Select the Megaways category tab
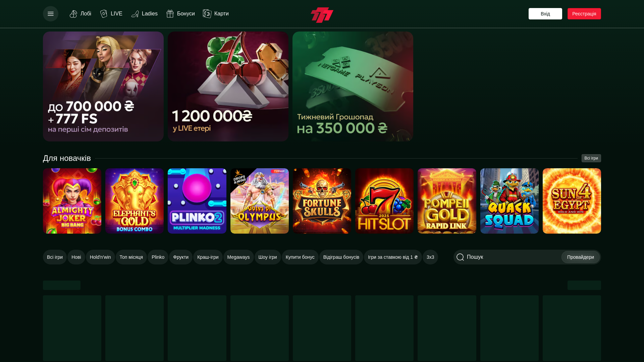This screenshot has width=644, height=362. click(238, 257)
